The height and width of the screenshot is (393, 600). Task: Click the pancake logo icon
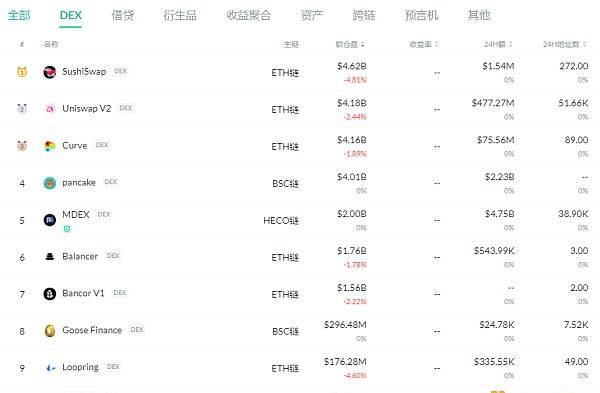[50, 183]
